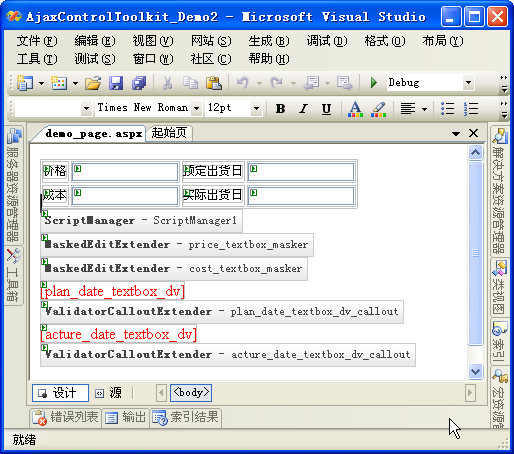Open the 工具箱 toolbox side panel
514x454 pixels.
tap(14, 276)
